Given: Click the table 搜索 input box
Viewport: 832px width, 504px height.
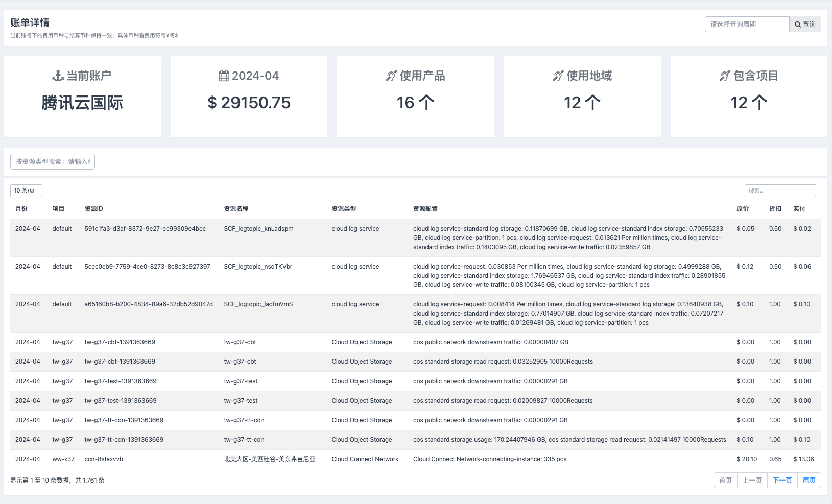Looking at the screenshot, I should 779,190.
